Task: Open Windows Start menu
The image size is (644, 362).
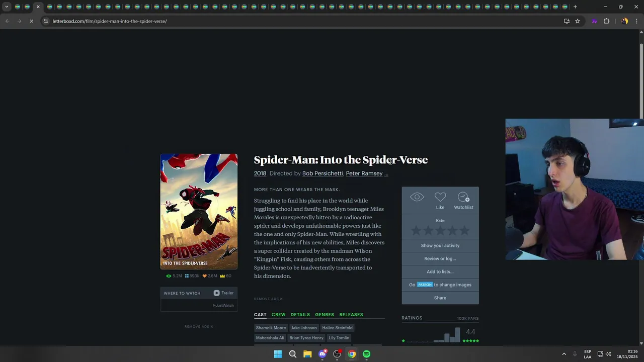Action: pyautogui.click(x=278, y=354)
